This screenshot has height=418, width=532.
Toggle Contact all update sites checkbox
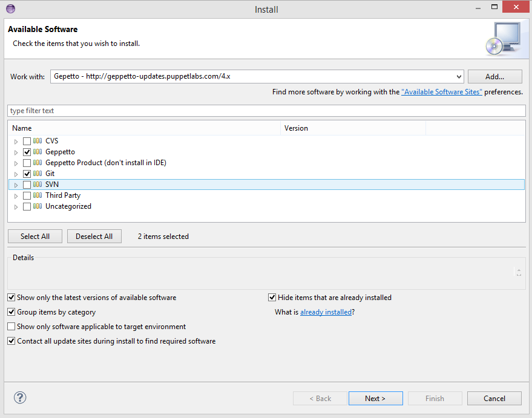[11, 341]
